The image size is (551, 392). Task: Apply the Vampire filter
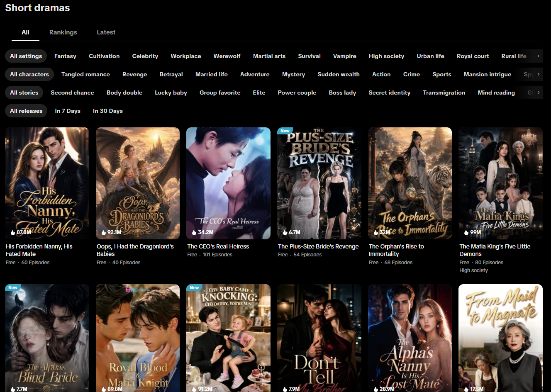coord(345,56)
